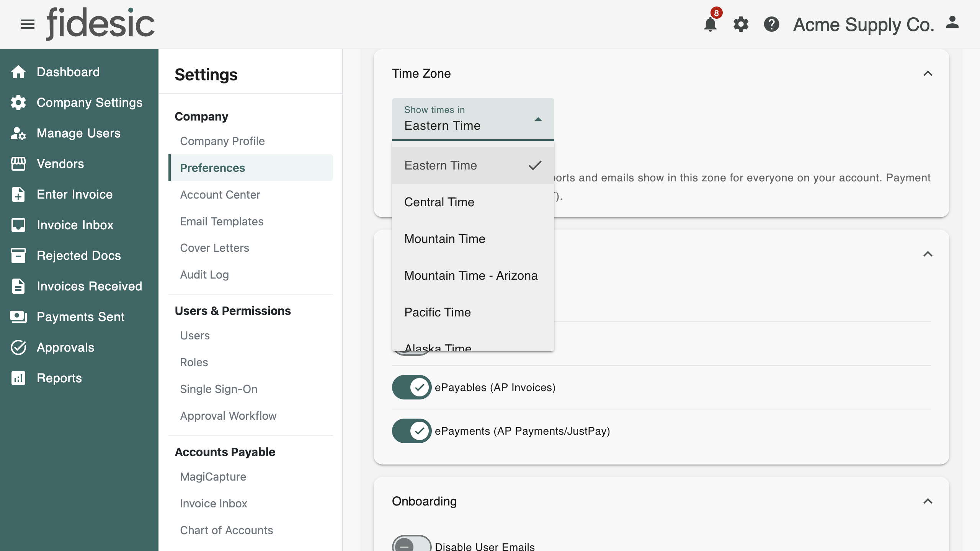The height and width of the screenshot is (551, 980).
Task: Open the hamburger navigation menu
Action: pos(28,24)
